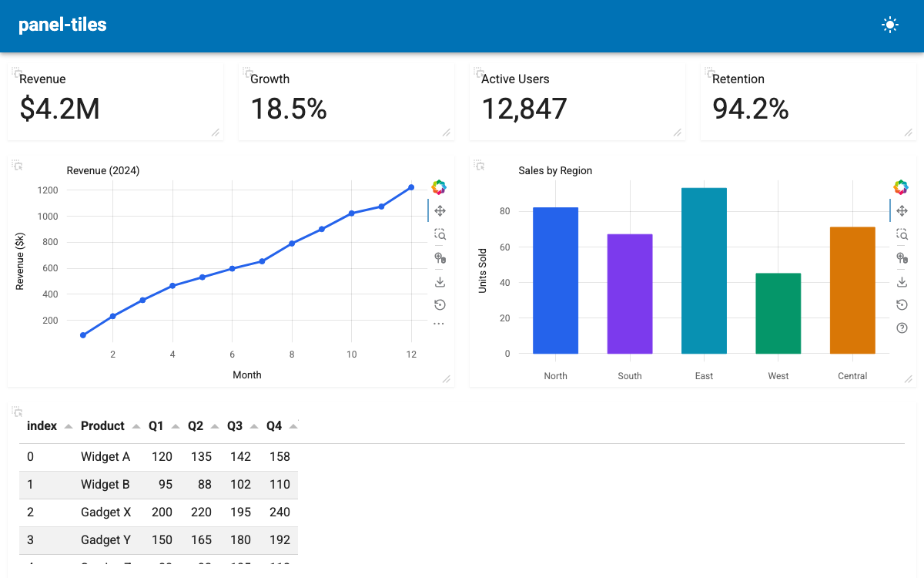Click the Revenue (2024) chart title
The height and width of the screenshot is (578, 924).
pyautogui.click(x=103, y=171)
